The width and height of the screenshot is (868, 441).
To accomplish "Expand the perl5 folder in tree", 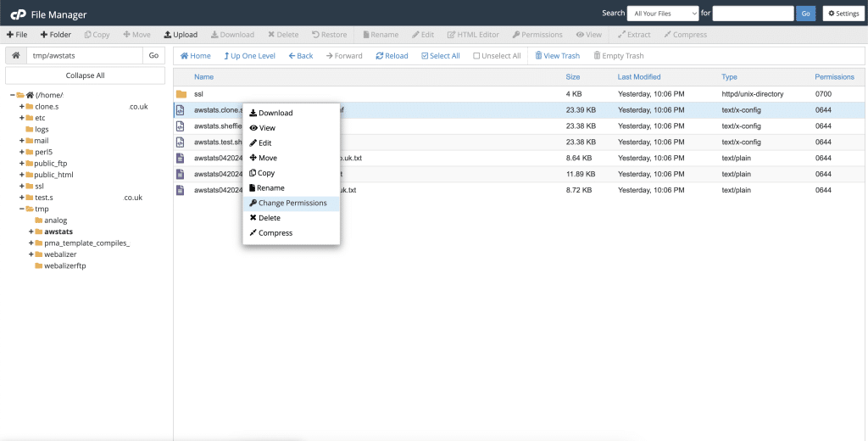I will coord(21,152).
